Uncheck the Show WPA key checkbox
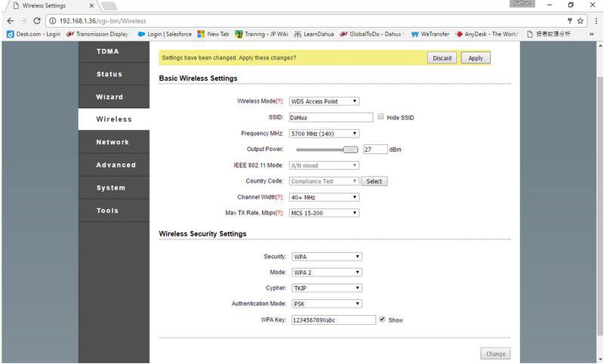 click(382, 319)
